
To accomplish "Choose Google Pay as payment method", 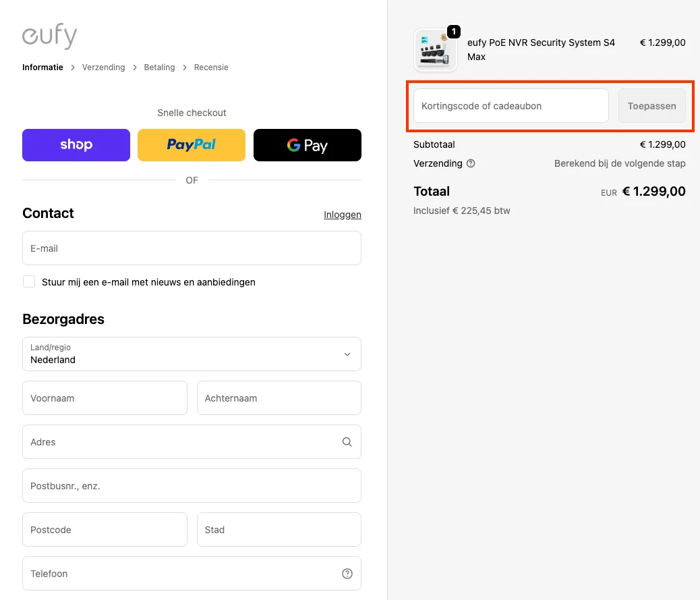I will pos(307,144).
